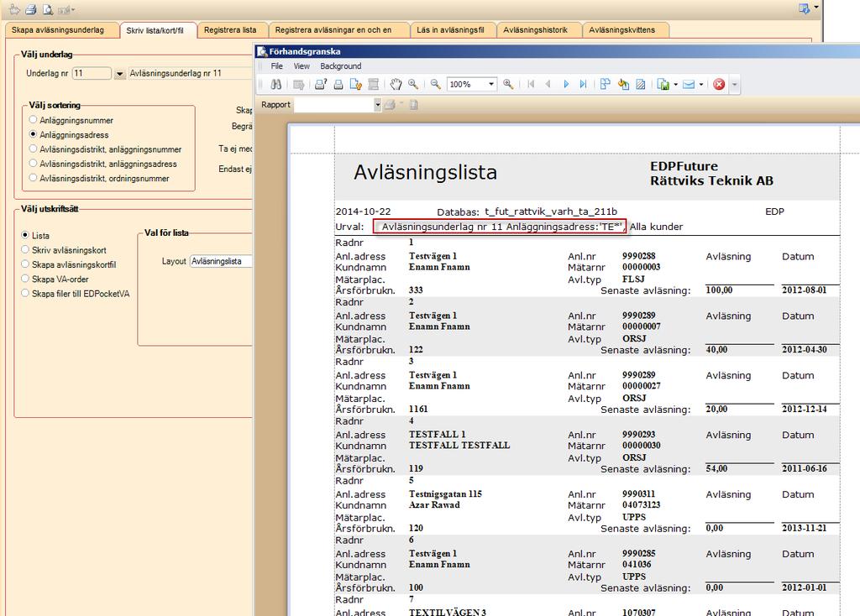860x616 pixels.
Task: Go to first page of the preview
Action: pos(531,85)
